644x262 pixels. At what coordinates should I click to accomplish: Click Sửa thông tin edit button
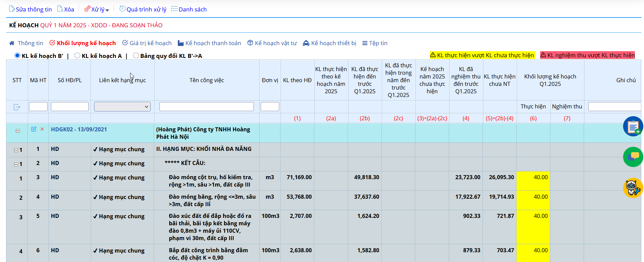point(30,9)
